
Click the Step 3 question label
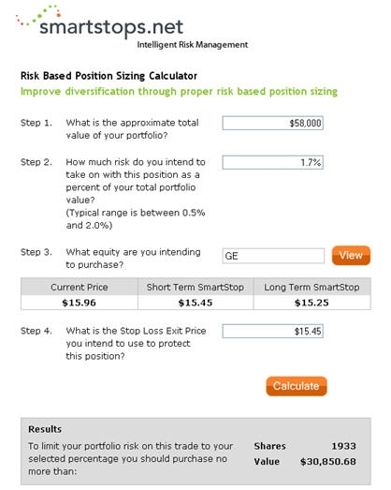133,258
